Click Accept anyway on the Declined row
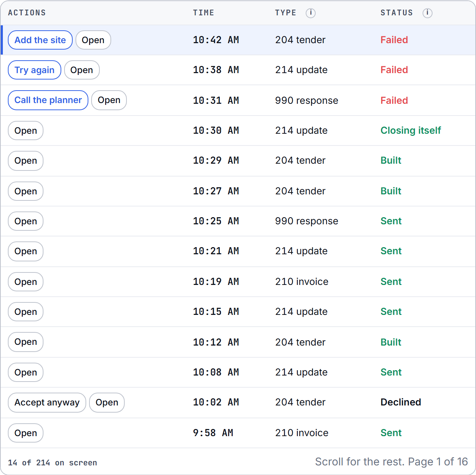Viewport: 476px width, 475px height. click(x=47, y=403)
